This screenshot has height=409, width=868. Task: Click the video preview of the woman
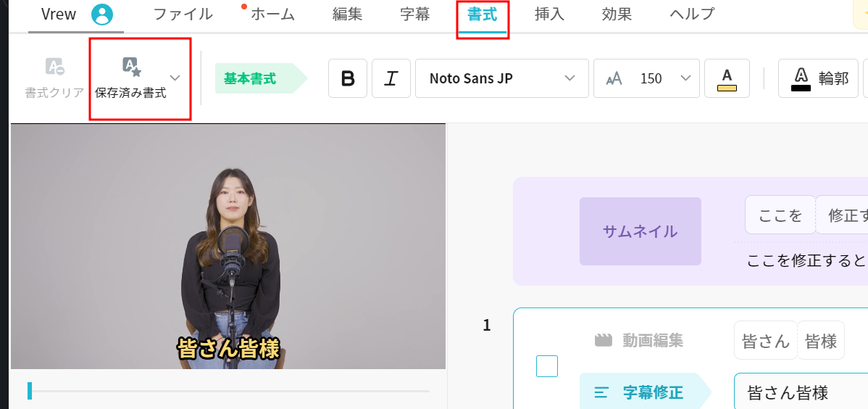click(228, 246)
